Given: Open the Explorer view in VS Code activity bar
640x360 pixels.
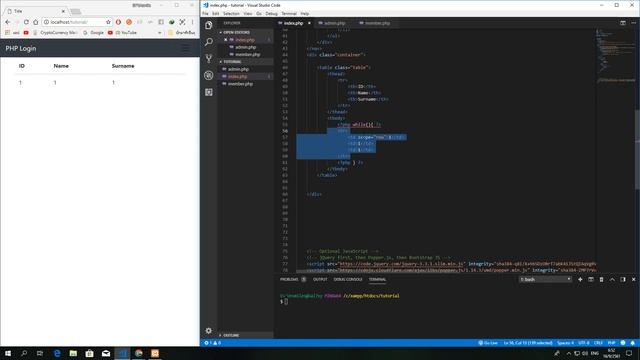Looking at the screenshot, I should pyautogui.click(x=209, y=25).
